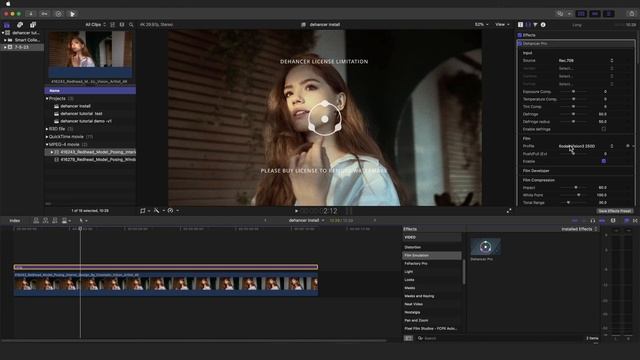
Task: Open the Titles and Generators sidebar
Action: (33, 25)
